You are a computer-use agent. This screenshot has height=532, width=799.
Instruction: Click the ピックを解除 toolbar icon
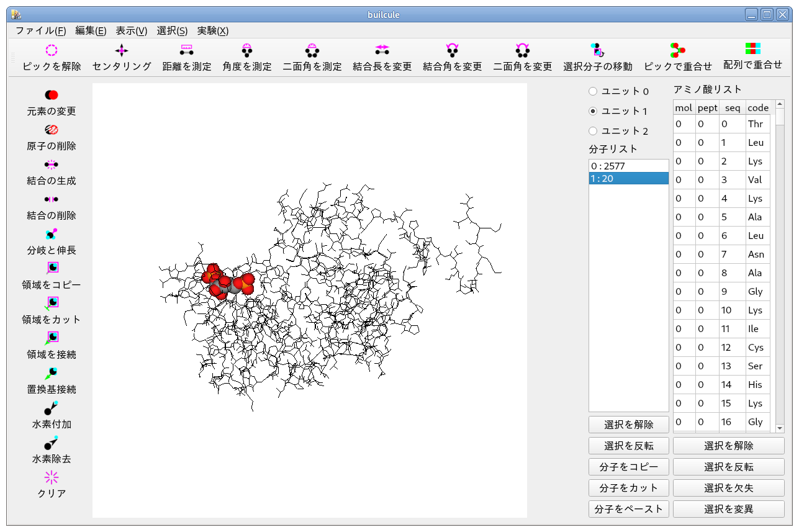coord(52,51)
